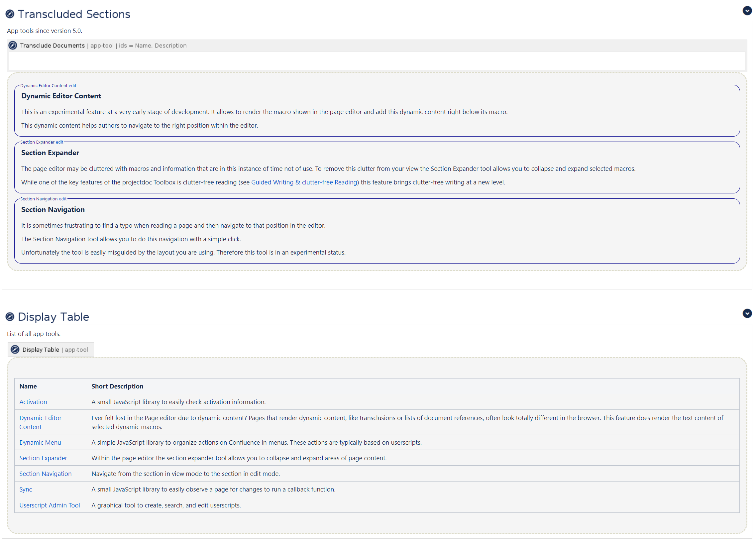This screenshot has width=756, height=546.
Task: Edit the Section Expander section
Action: click(x=59, y=142)
